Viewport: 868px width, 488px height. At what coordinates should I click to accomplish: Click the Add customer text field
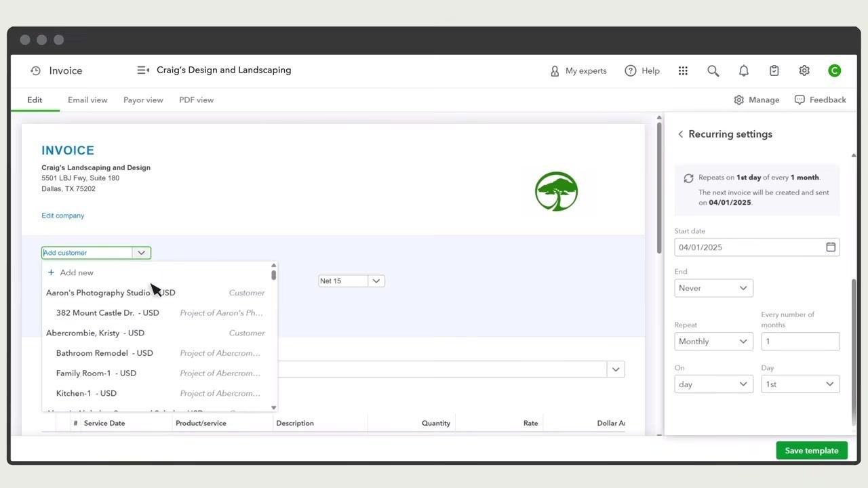(x=87, y=253)
